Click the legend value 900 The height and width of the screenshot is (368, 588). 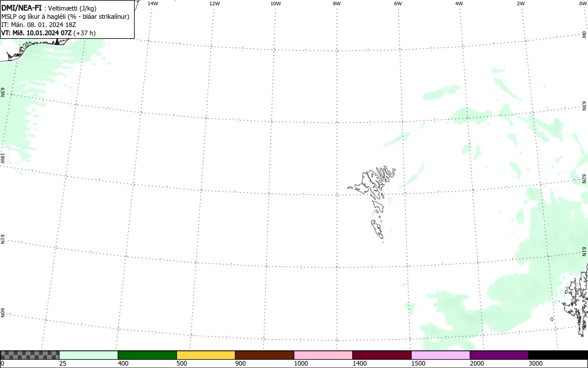coord(240,363)
